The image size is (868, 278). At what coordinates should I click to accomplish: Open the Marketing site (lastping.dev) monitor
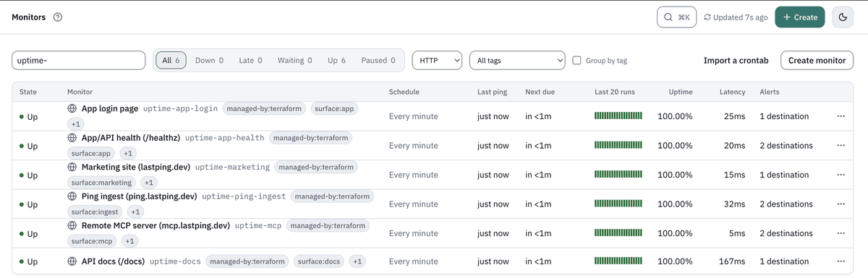tap(136, 167)
